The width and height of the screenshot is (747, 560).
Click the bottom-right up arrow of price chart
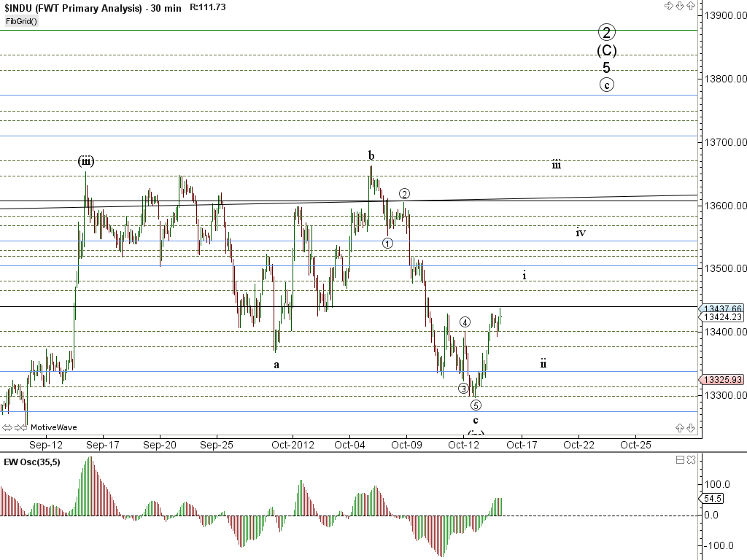[680, 427]
